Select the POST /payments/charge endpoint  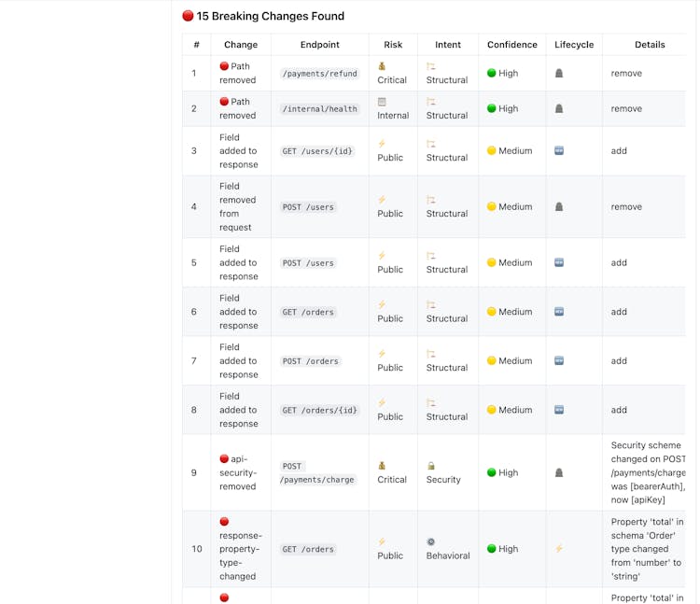point(317,472)
